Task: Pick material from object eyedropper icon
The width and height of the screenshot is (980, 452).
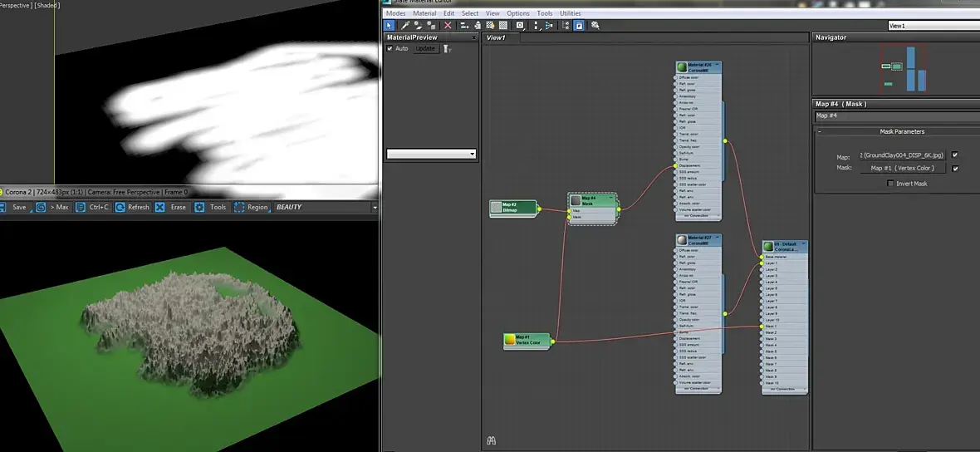Action: click(x=404, y=26)
